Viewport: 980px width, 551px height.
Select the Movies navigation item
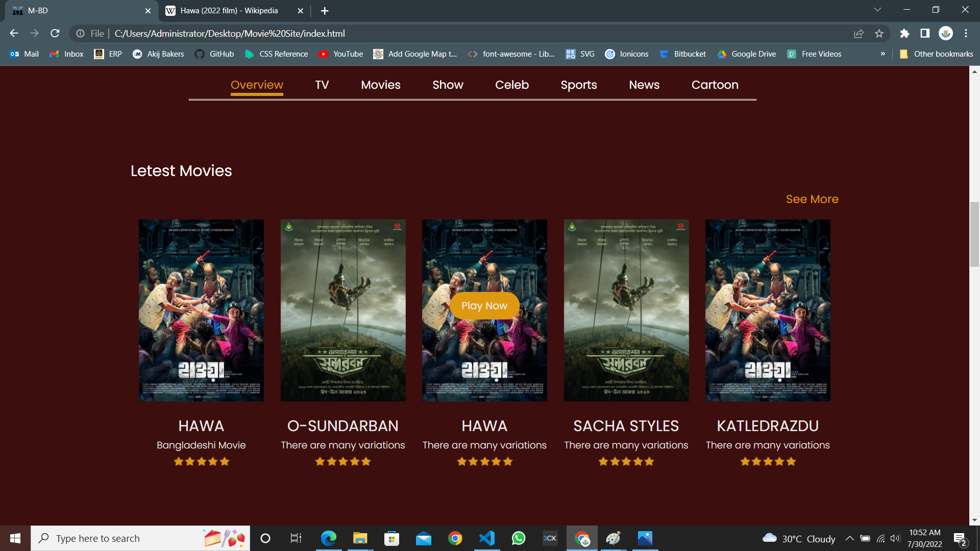(x=380, y=85)
